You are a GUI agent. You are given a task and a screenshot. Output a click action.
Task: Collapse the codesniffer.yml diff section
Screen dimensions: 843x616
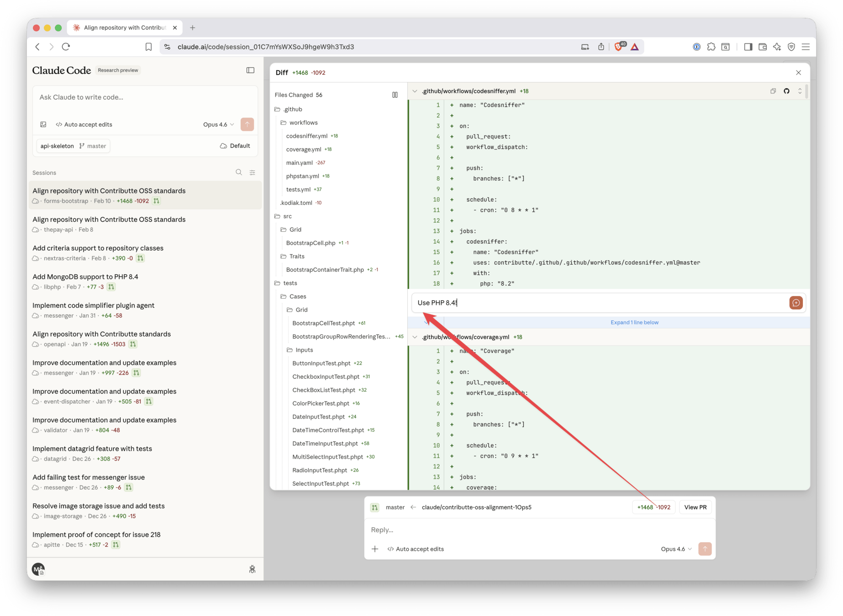pos(415,91)
